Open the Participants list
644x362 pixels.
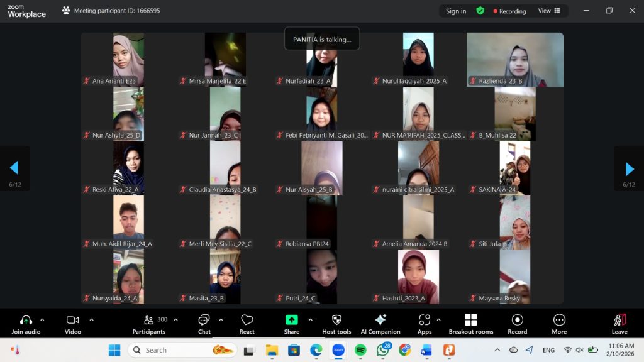tap(149, 324)
